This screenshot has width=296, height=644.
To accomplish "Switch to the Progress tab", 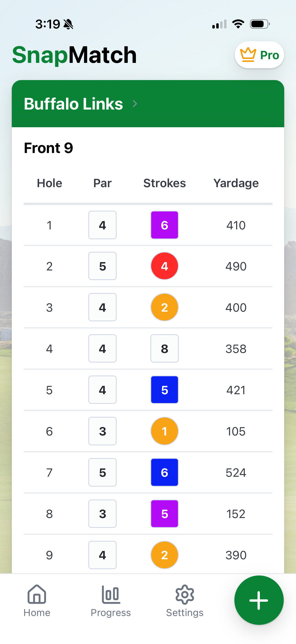I will 111,601.
